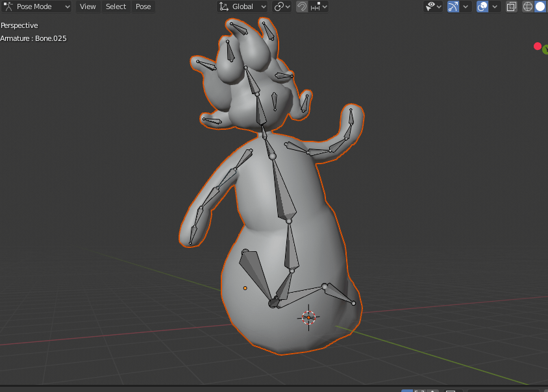Expand the Global transform orientation dropdown
Image resolution: width=548 pixels, height=392 pixels.
coord(243,6)
